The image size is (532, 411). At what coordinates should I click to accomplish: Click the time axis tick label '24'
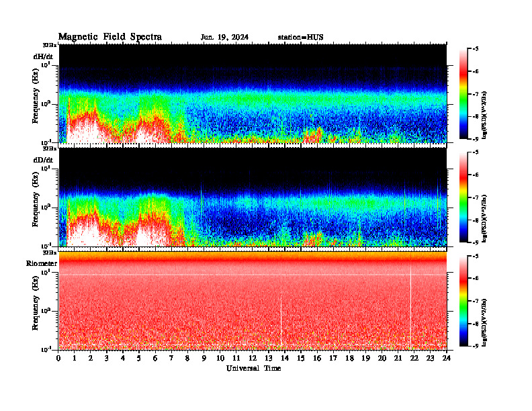[x=447, y=358]
